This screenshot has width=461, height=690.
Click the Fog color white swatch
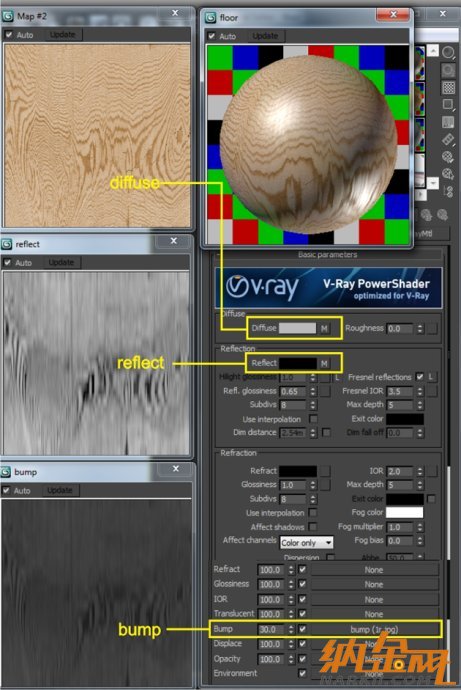pyautogui.click(x=405, y=512)
